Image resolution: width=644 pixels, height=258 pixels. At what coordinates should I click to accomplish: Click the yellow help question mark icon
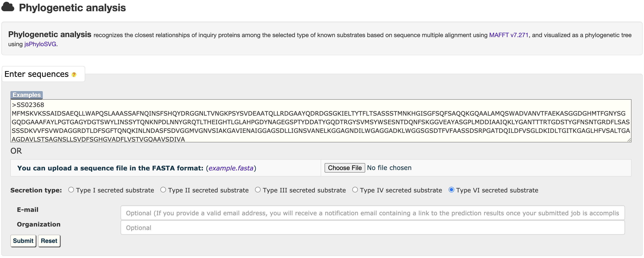(x=74, y=75)
